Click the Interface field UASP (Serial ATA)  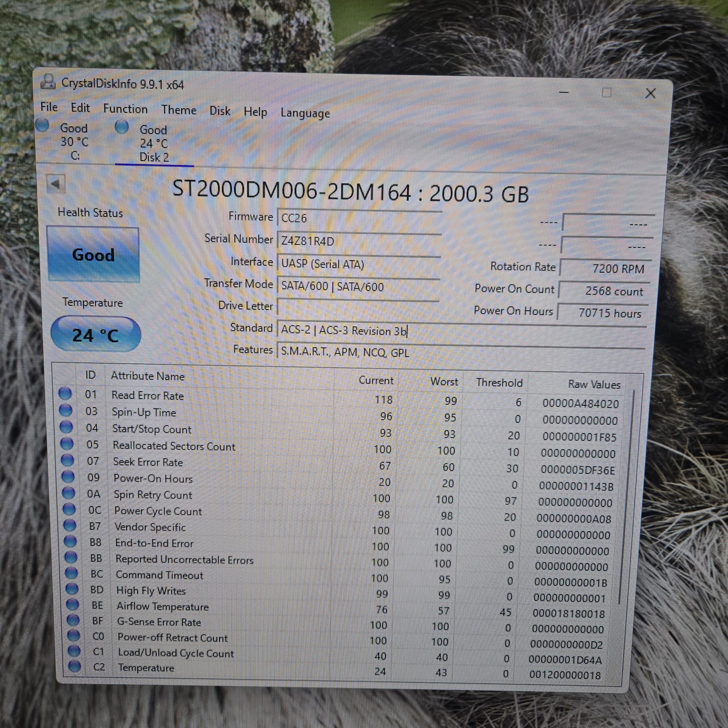[358, 264]
